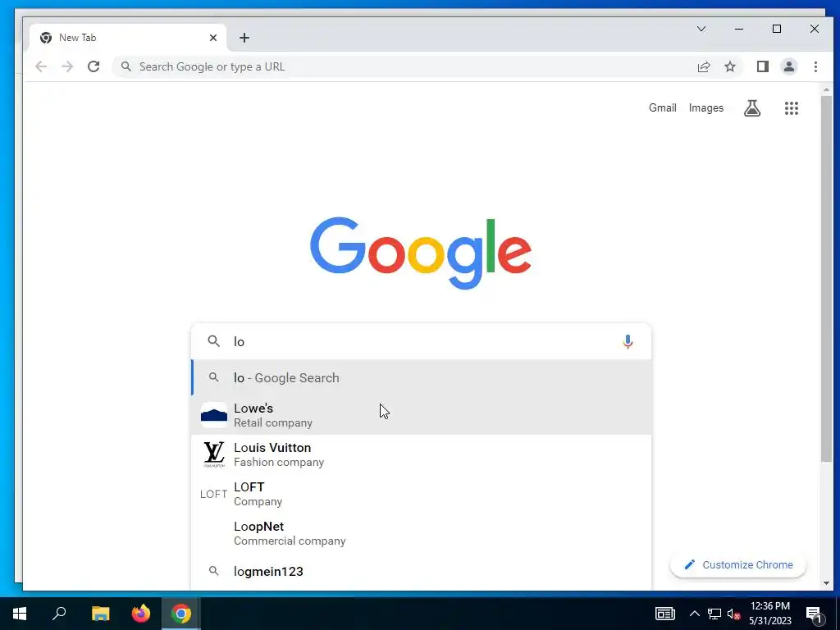Start voice search with the microphone
Screen dimensions: 840x630
tap(628, 341)
